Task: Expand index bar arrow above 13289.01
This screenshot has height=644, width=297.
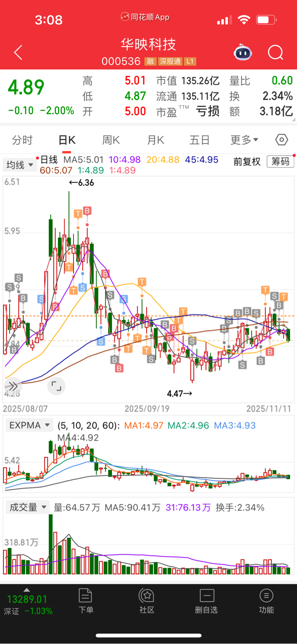Action: (x=27, y=590)
